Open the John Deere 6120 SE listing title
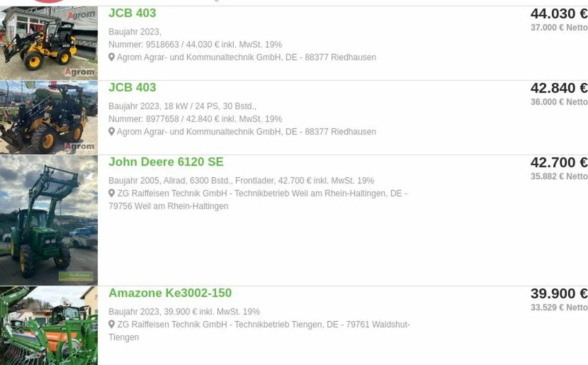 pos(166,162)
